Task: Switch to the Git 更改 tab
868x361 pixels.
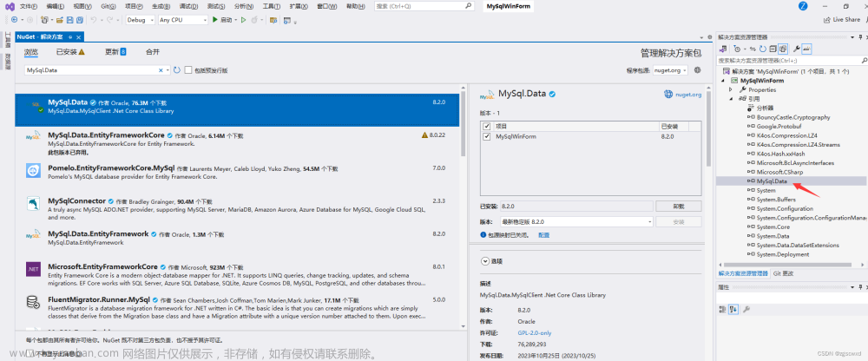Action: click(783, 273)
